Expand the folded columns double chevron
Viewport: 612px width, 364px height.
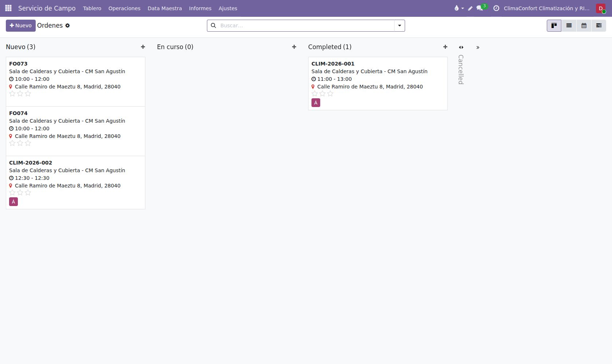(x=478, y=47)
